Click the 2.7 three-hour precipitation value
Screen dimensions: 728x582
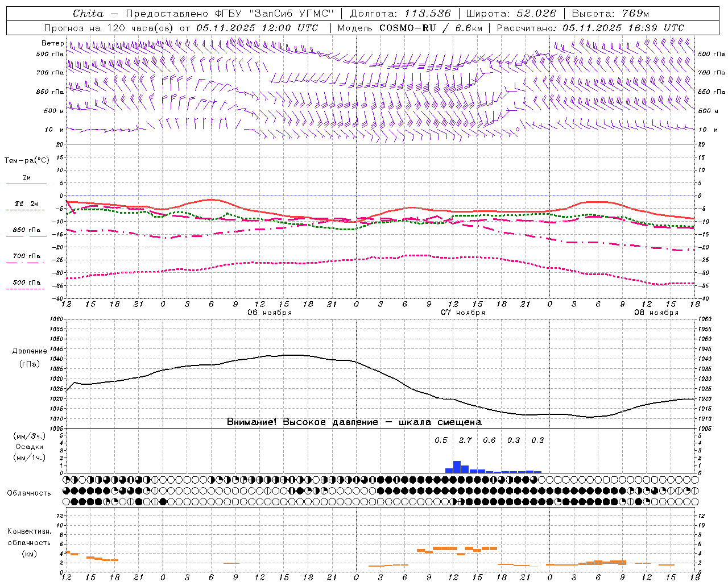click(x=465, y=440)
